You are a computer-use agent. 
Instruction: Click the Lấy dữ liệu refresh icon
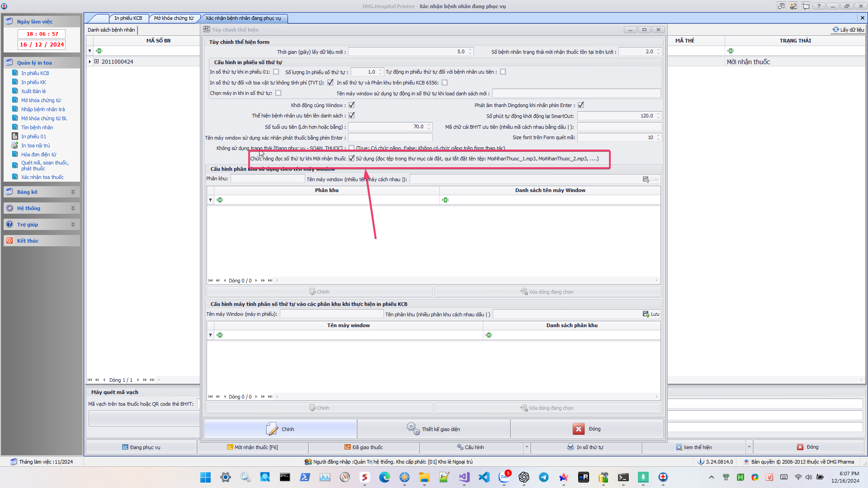pos(835,29)
